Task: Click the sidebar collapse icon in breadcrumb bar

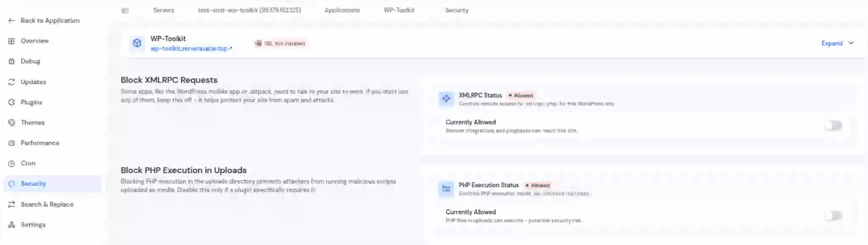Action: click(x=125, y=10)
